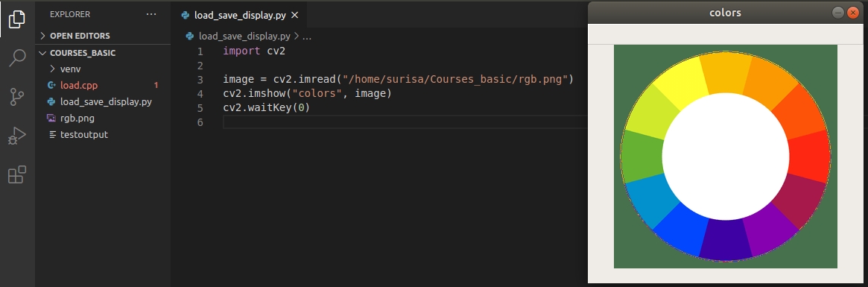The height and width of the screenshot is (287, 868).
Task: Place cursor on empty line 6
Action: coord(404,122)
